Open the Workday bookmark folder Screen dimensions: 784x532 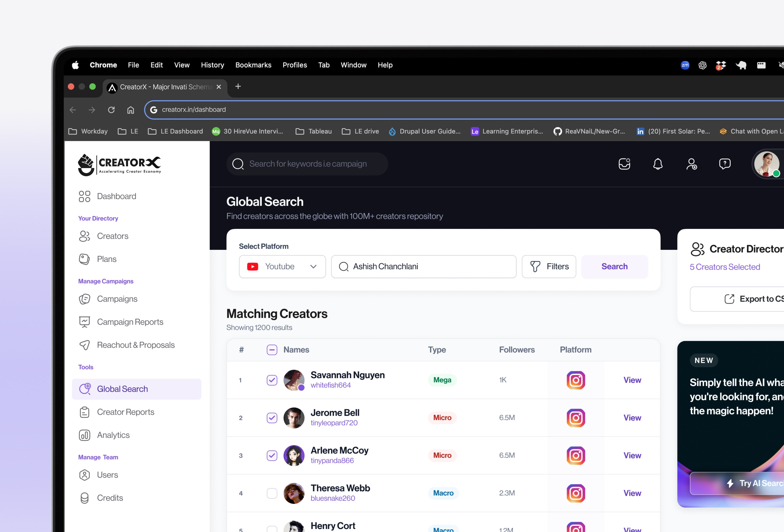pos(88,132)
